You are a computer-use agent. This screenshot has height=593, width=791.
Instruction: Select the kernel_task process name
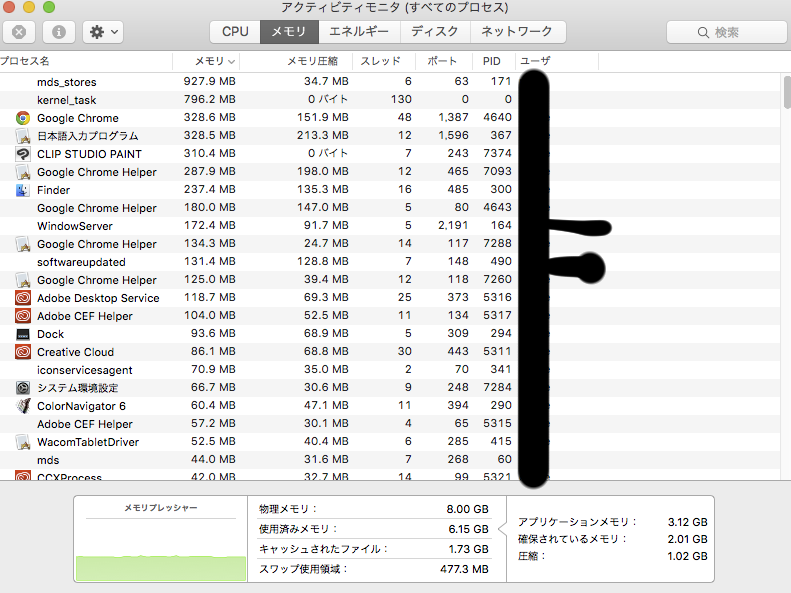pyautogui.click(x=67, y=100)
